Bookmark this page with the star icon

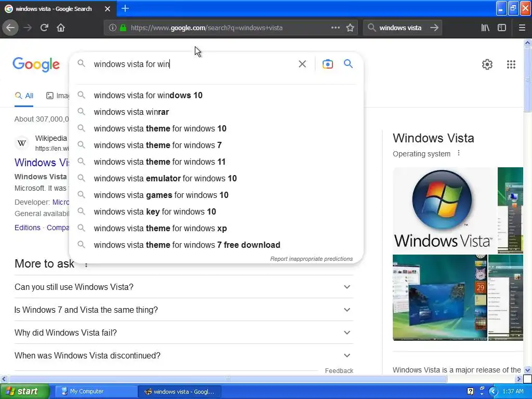click(x=350, y=28)
